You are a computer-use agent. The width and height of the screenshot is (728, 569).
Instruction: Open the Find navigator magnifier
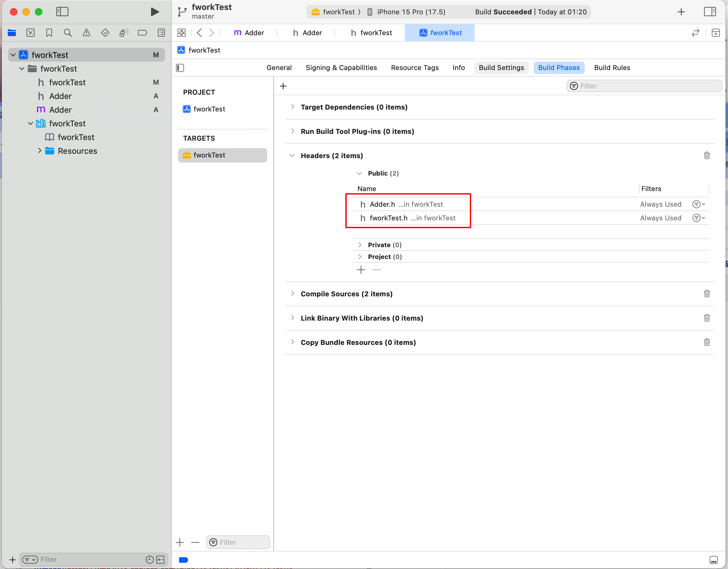68,33
